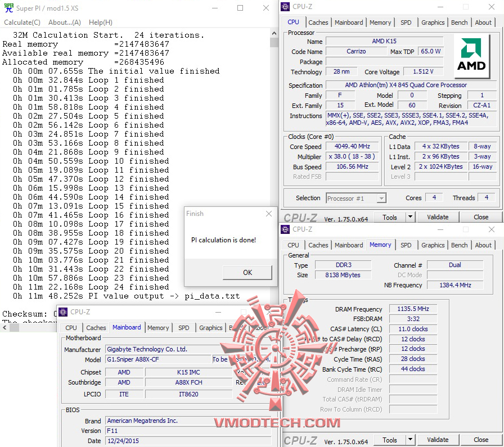Screen dimensions: 504x447
Task: Open the Calculate(C) menu in Super PI
Action: click(22, 22)
